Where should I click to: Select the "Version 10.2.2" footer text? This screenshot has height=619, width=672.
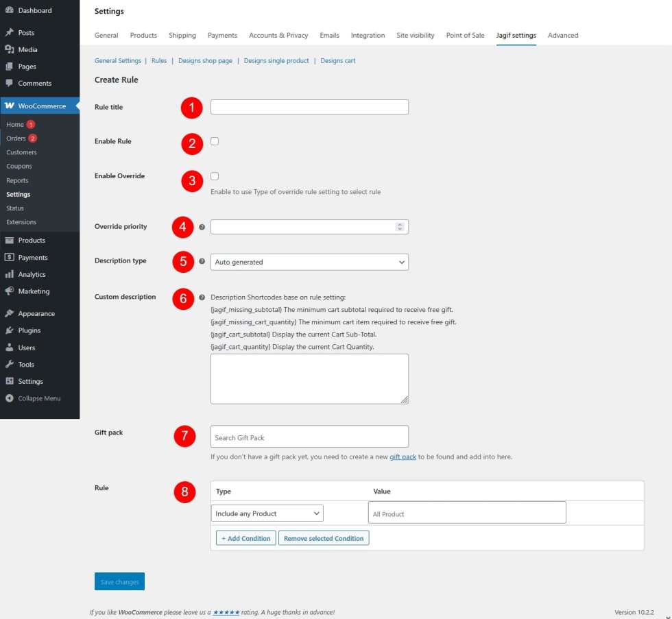tap(634, 612)
